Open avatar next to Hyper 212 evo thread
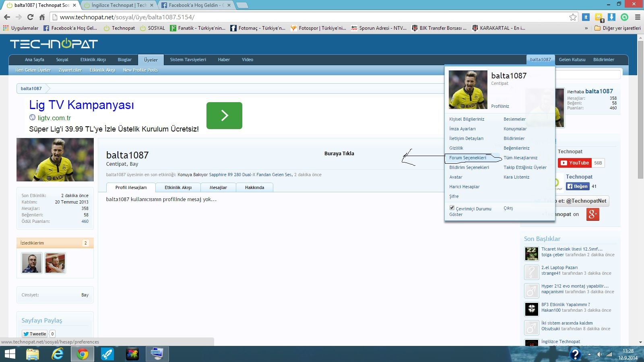Screen dimensions: 644x362 click(531, 291)
